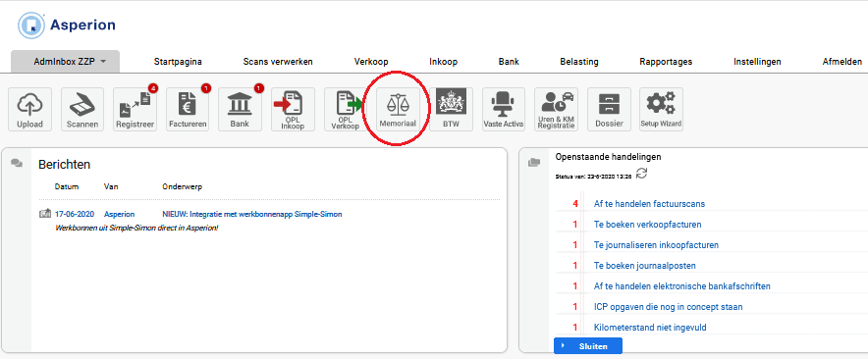Open the Upload tool
Screen dimensions: 868x359
pyautogui.click(x=29, y=110)
